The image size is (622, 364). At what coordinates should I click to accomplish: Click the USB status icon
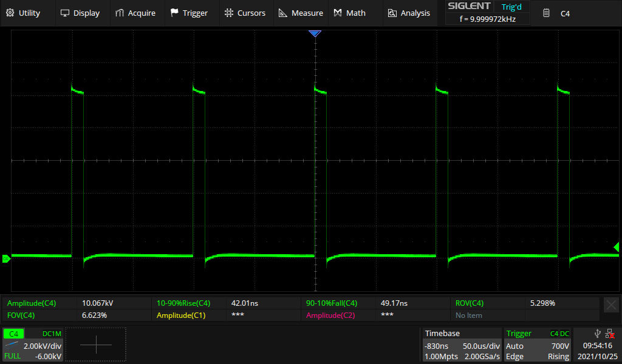(598, 334)
